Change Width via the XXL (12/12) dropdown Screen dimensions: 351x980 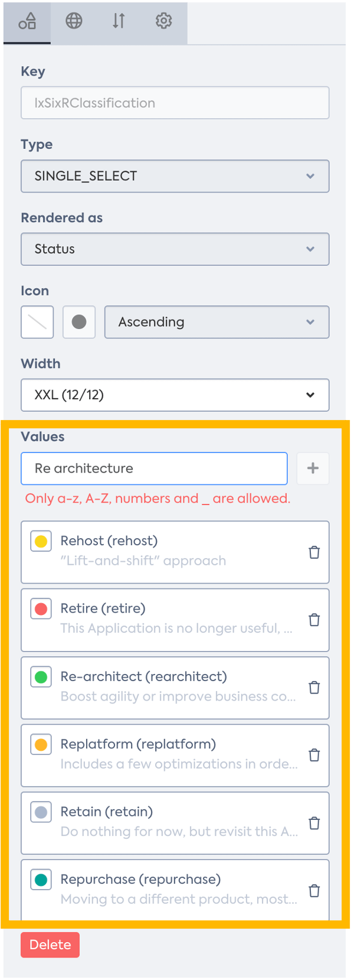(175, 395)
